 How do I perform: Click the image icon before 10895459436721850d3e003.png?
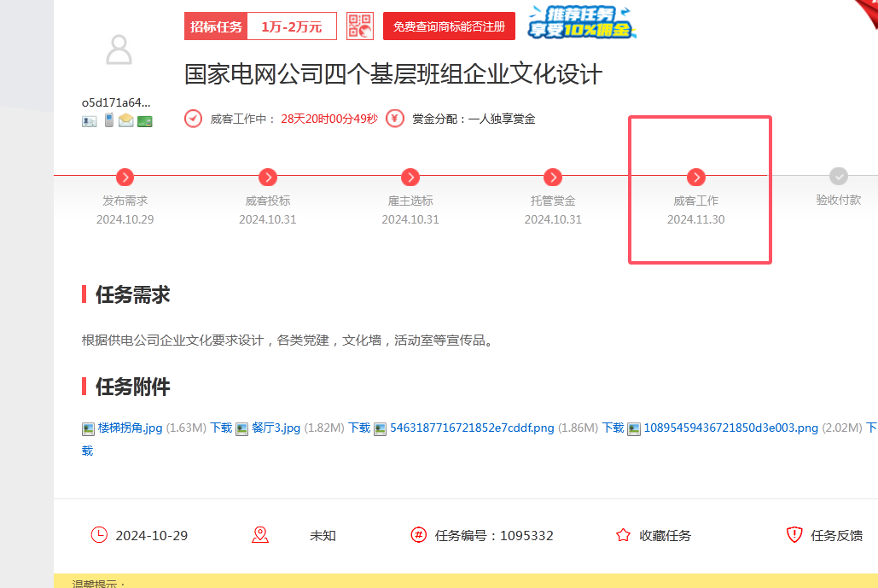pos(634,429)
